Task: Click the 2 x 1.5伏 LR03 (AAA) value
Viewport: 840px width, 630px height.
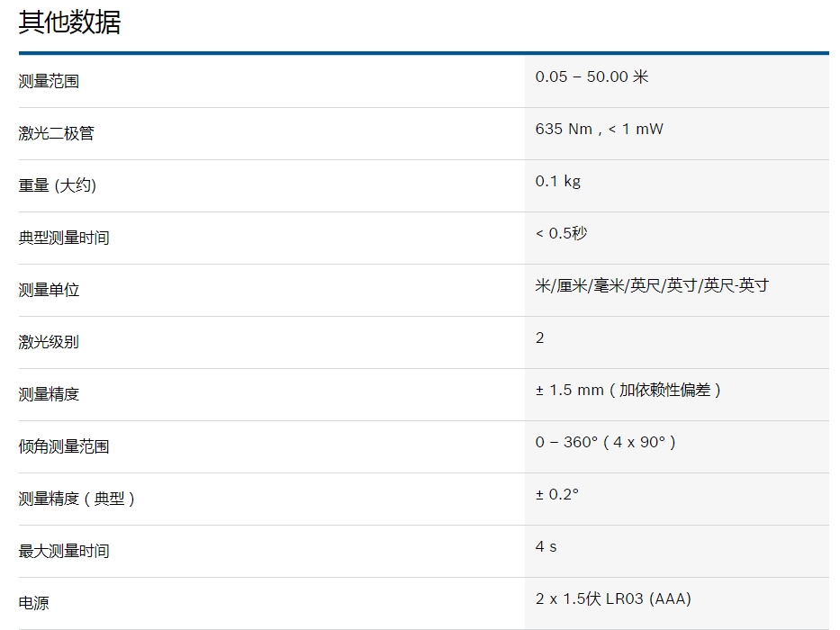Action: [x=613, y=598]
